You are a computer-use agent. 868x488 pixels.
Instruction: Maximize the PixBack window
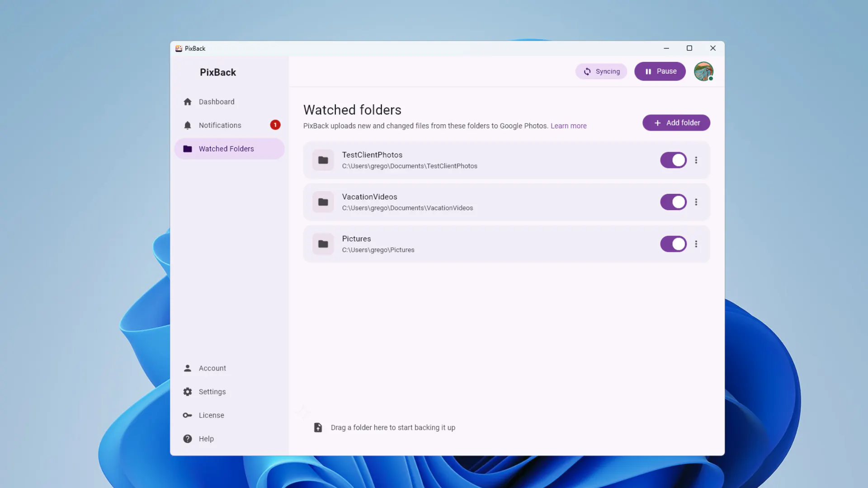click(x=689, y=48)
